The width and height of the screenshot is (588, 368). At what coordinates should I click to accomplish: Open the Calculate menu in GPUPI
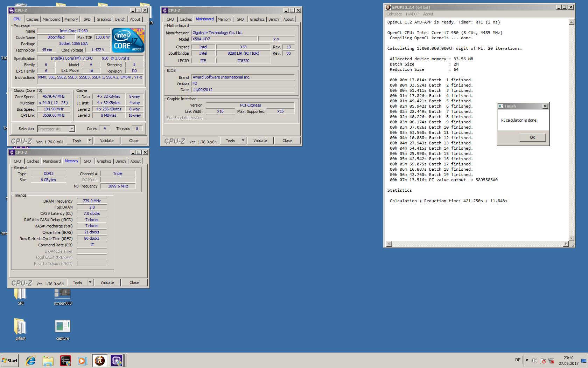click(x=394, y=14)
